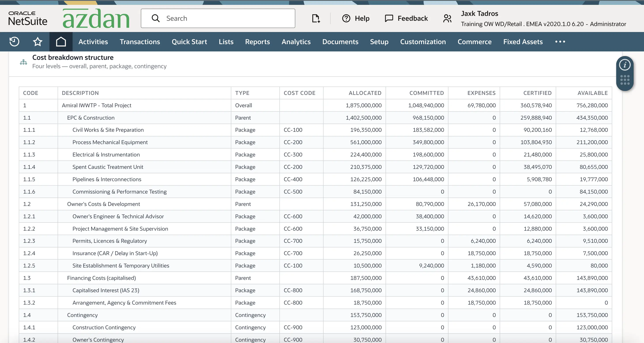This screenshot has width=644, height=343.
Task: Select Pipelines & Interconnections description
Action: tap(107, 179)
